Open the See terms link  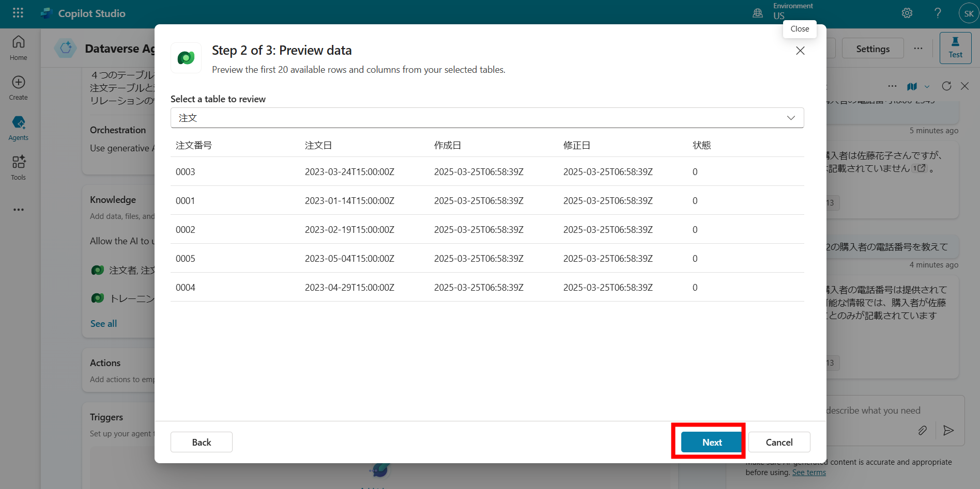[x=808, y=472]
